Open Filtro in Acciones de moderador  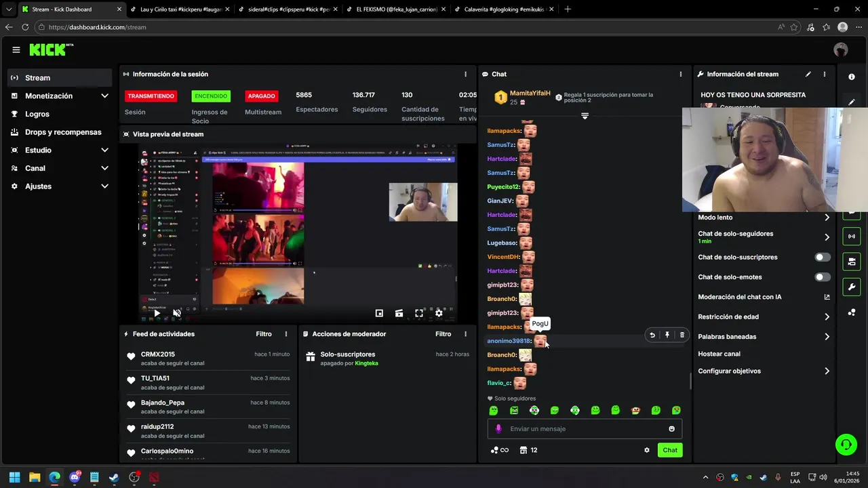443,334
